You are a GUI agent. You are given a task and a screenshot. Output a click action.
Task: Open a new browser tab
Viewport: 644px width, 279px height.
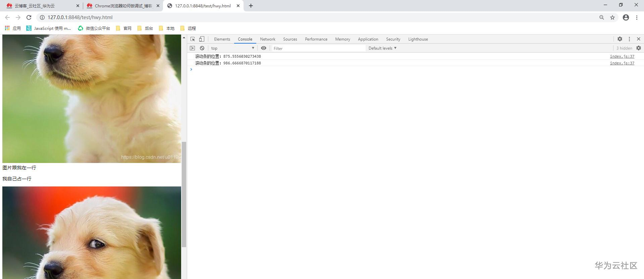click(x=251, y=6)
